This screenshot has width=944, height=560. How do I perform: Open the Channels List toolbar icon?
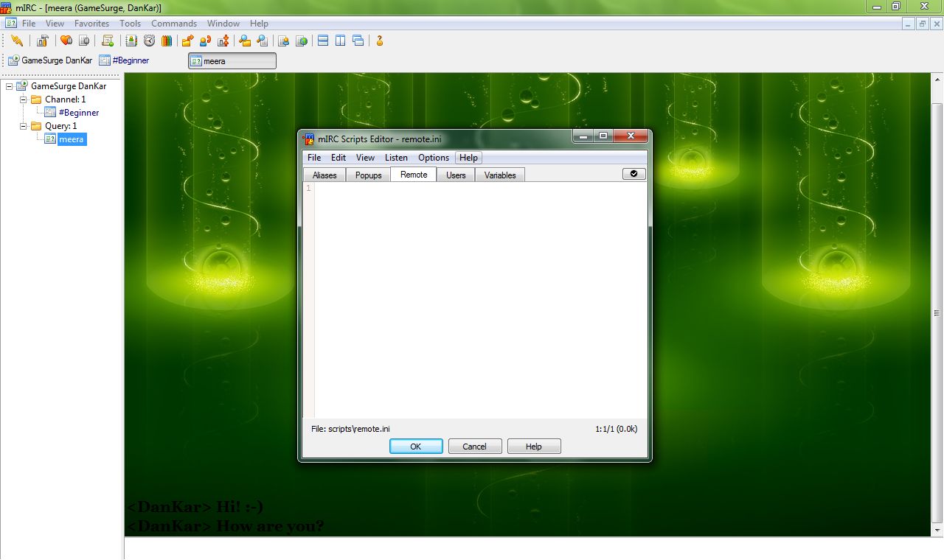tap(84, 41)
